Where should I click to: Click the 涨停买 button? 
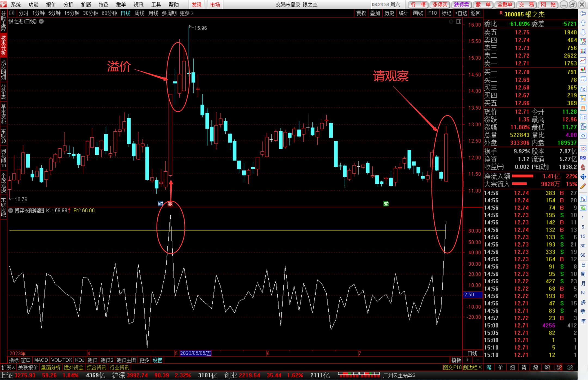pyautogui.click(x=440, y=5)
